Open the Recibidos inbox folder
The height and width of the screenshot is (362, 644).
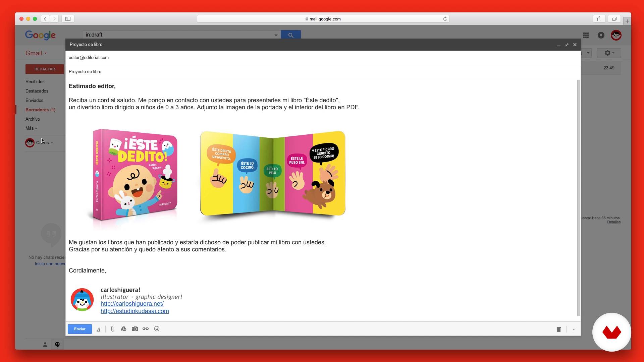pyautogui.click(x=35, y=82)
